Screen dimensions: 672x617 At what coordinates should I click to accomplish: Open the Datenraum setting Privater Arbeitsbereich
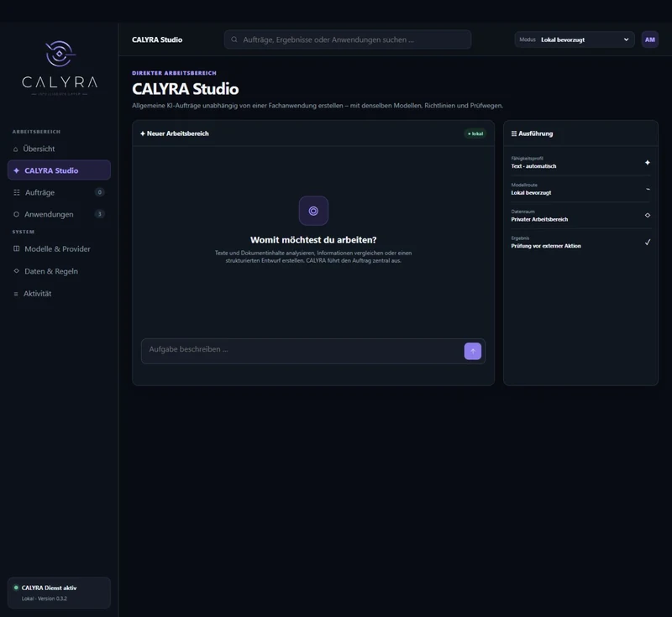click(580, 216)
